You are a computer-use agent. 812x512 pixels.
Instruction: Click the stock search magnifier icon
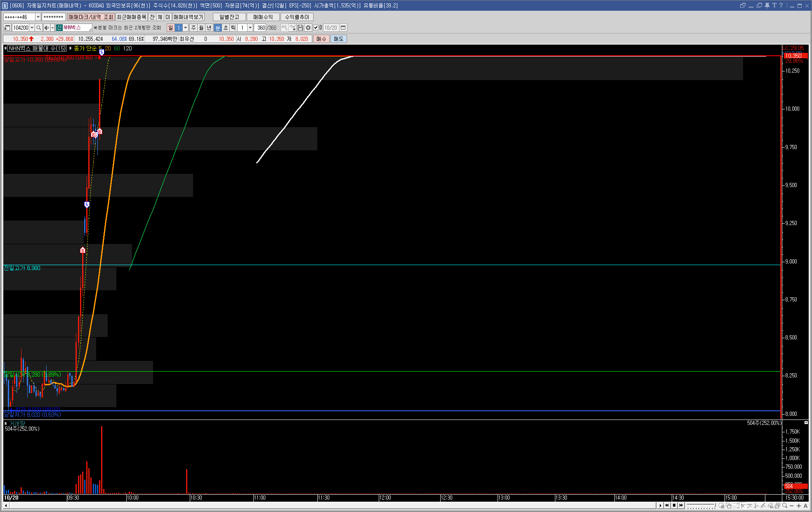click(38, 28)
